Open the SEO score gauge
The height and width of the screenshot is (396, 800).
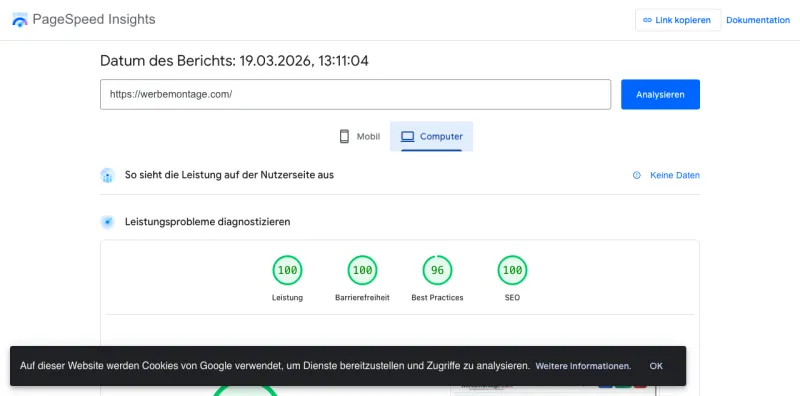512,270
